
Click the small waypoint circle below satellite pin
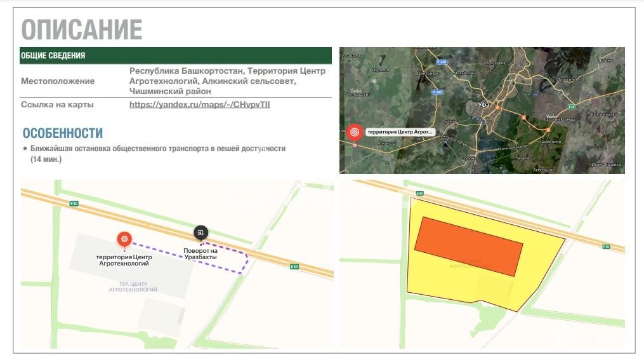(x=355, y=145)
